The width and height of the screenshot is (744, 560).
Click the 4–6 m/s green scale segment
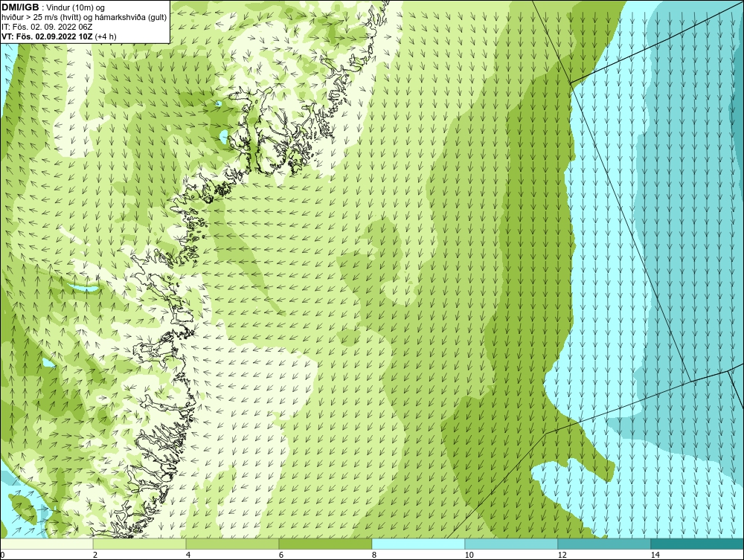tap(232, 544)
